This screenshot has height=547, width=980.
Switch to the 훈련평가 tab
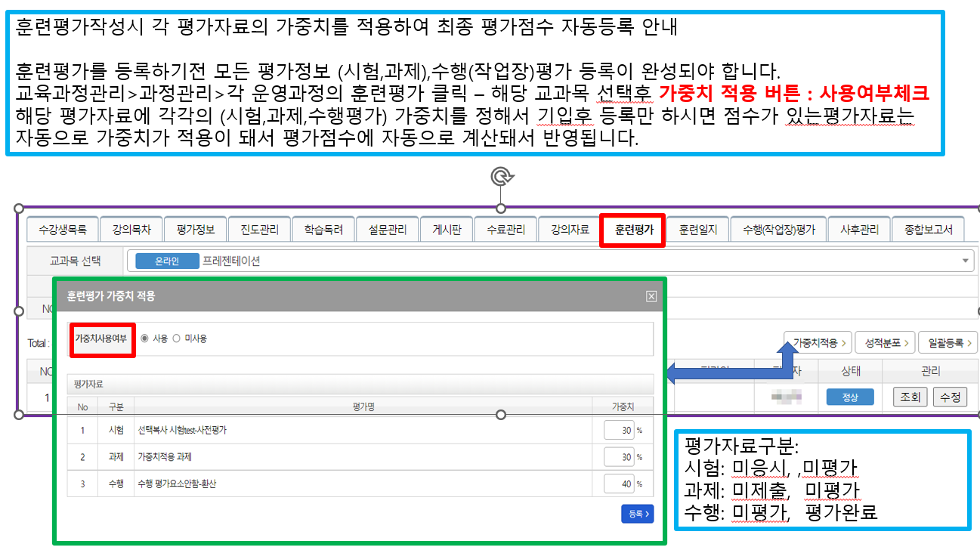pyautogui.click(x=633, y=230)
